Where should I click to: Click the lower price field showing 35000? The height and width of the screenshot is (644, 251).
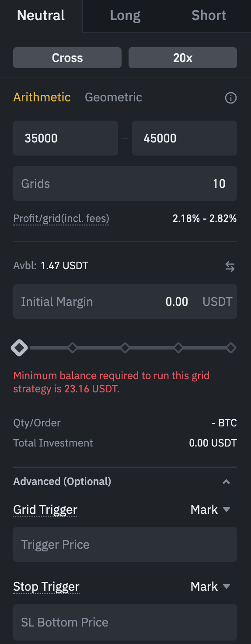click(66, 138)
